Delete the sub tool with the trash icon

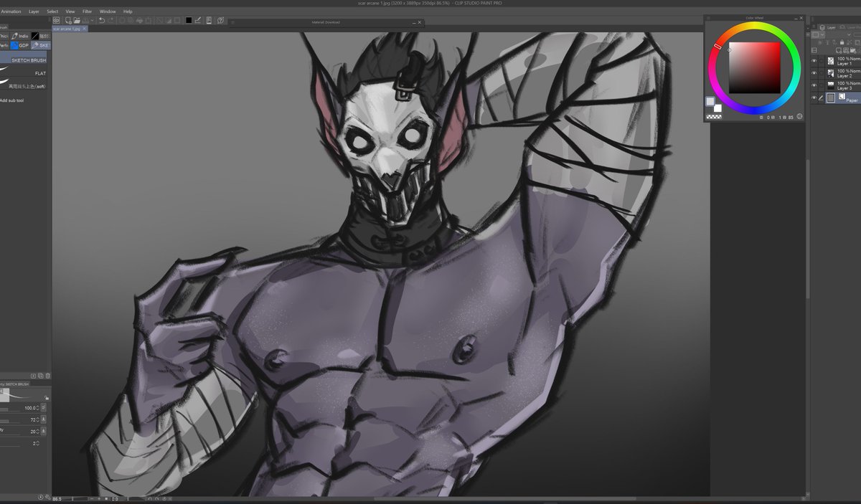coord(48,376)
